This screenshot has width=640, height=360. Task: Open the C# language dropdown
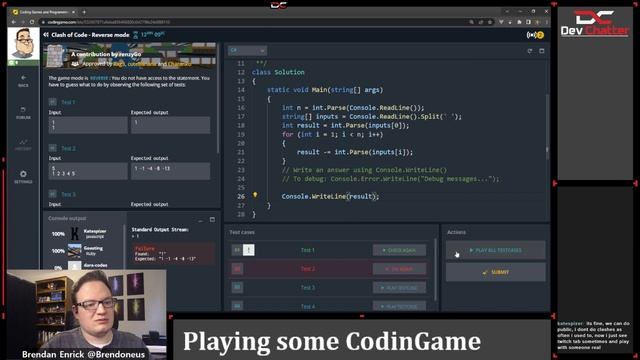click(247, 51)
